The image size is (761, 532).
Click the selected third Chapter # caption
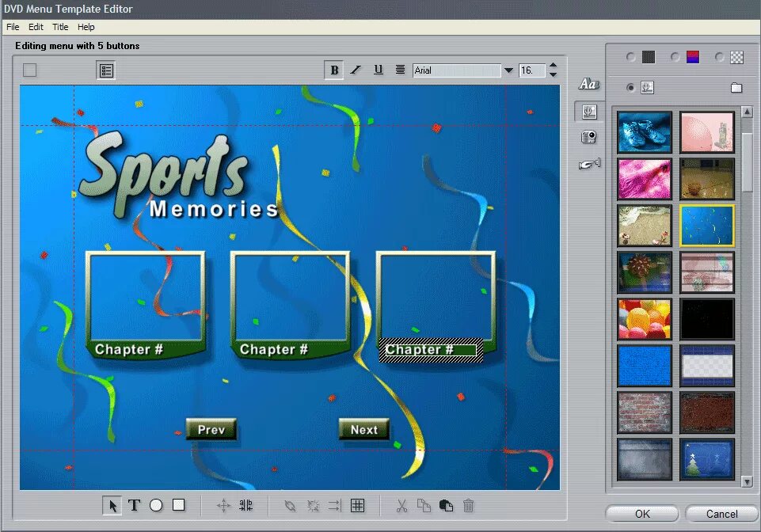click(x=431, y=350)
